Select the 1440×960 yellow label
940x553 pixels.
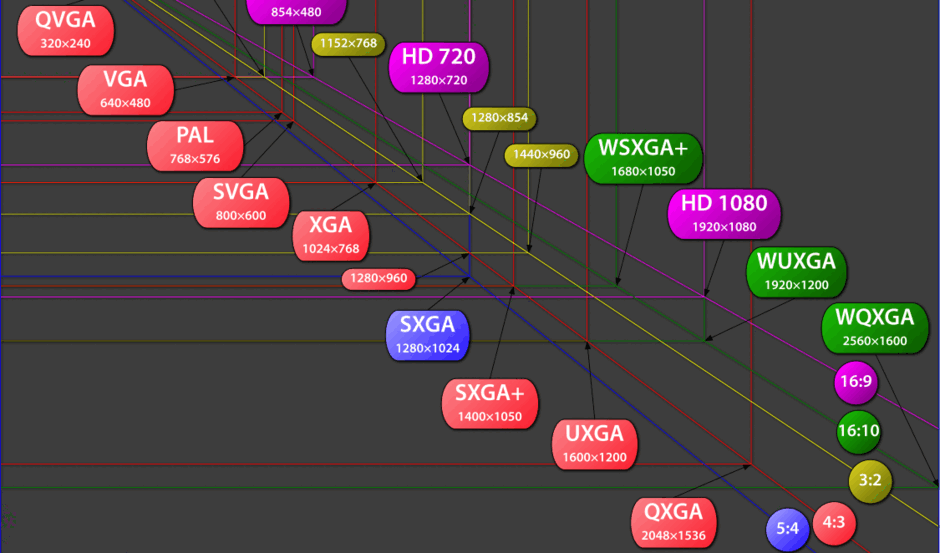541,155
